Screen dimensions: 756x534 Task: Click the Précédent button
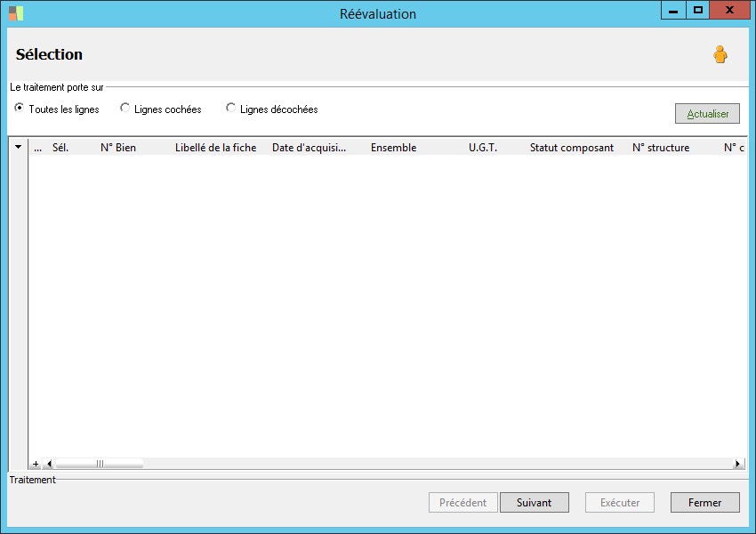click(x=462, y=503)
